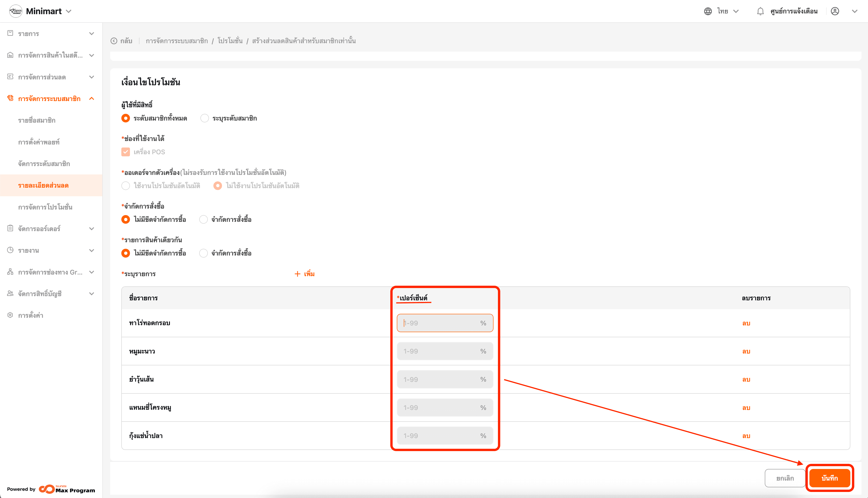This screenshot has width=868, height=498.
Task: Click the plus icon to add item
Action: 298,274
